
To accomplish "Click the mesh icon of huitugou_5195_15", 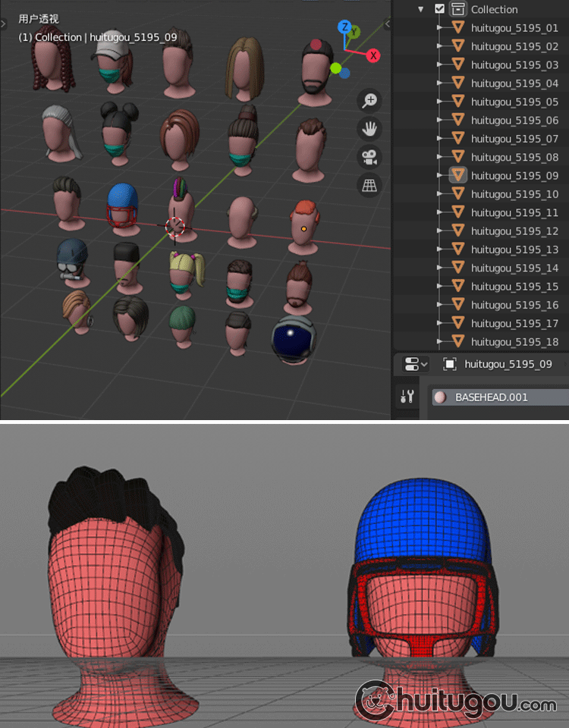I will 458,286.
